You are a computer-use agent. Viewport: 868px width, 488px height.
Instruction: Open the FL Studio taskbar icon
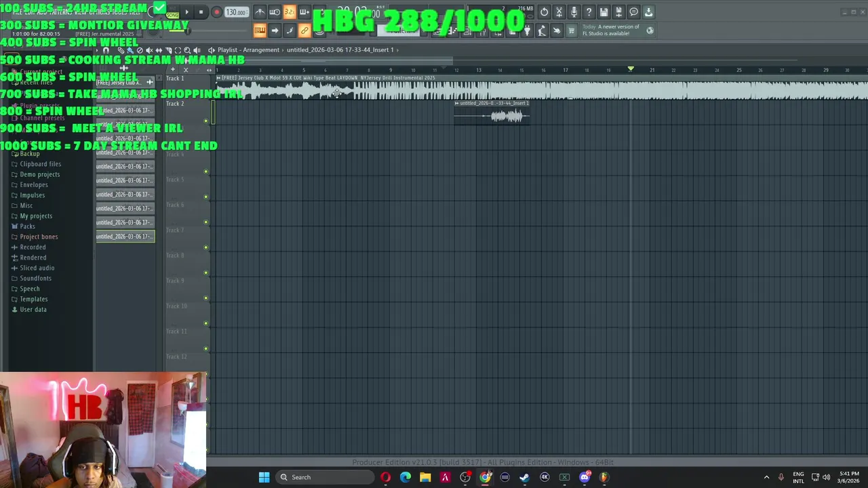click(x=604, y=477)
